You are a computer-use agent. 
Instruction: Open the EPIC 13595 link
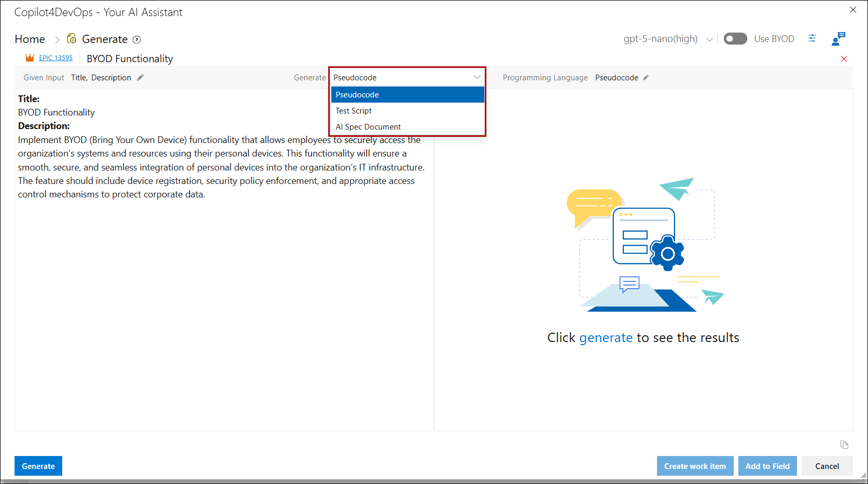coord(55,58)
